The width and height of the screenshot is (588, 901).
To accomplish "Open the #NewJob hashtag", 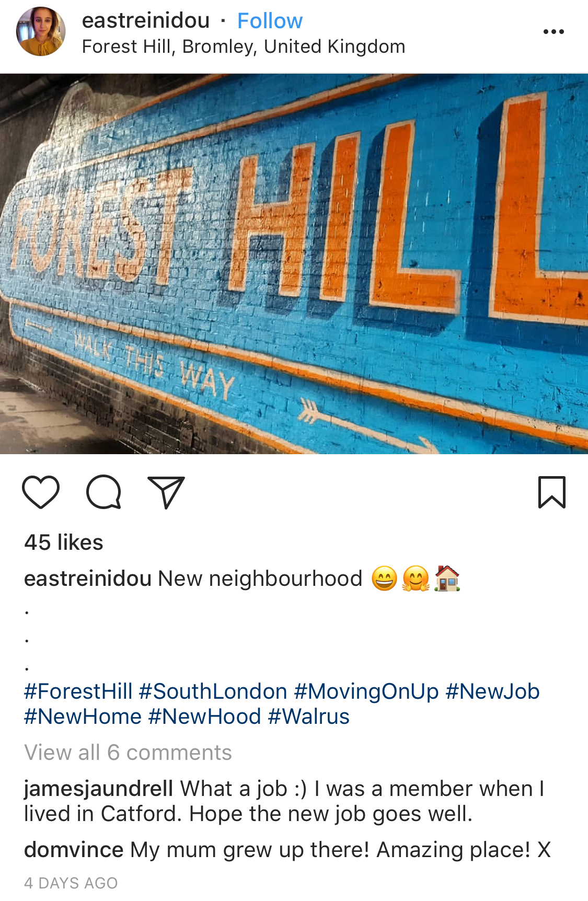I will [x=492, y=691].
